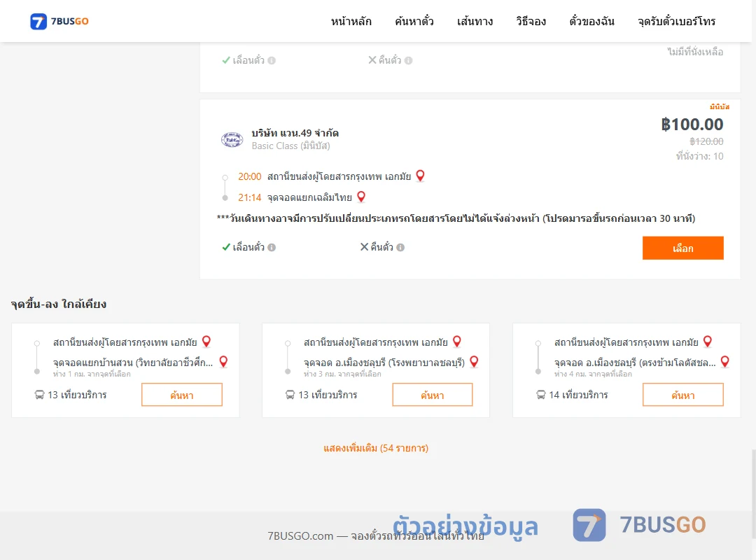Click Ekkamai map pin in โรงพยาบาลชลบุรี card

[x=457, y=341]
